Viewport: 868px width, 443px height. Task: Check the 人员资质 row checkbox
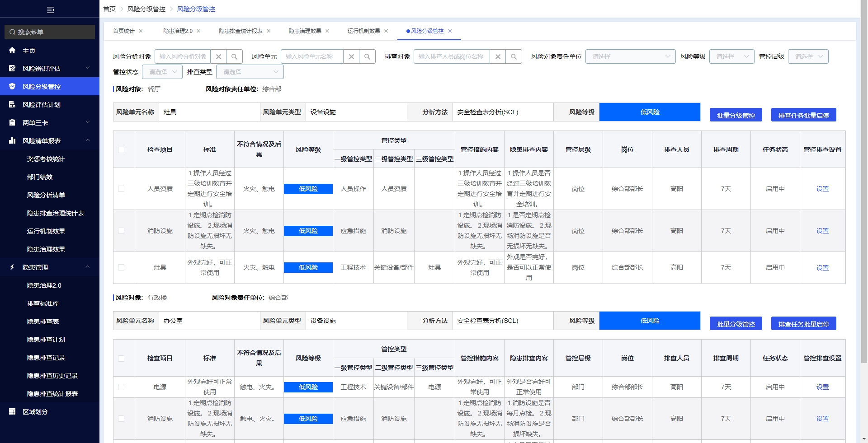point(121,189)
